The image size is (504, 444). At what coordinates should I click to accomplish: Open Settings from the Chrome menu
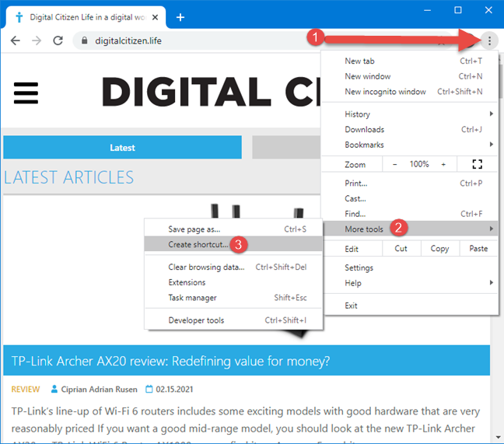[x=410, y=267]
